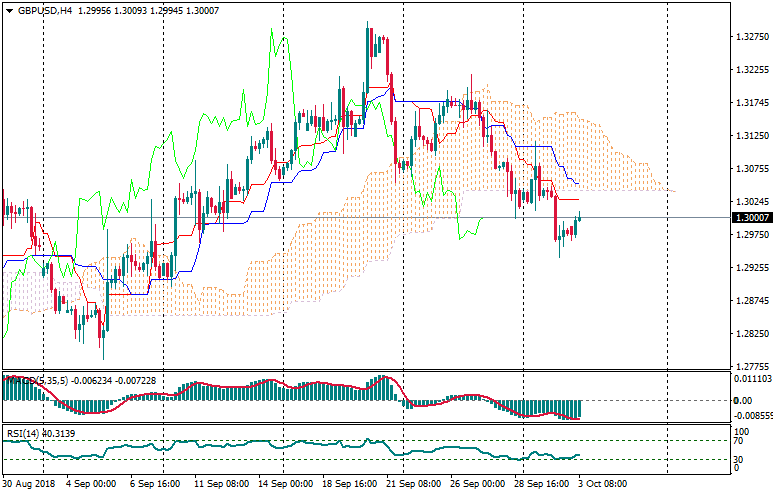The width and height of the screenshot is (773, 495).
Task: Click the MACD 0.00 level label
Action: pos(742,400)
